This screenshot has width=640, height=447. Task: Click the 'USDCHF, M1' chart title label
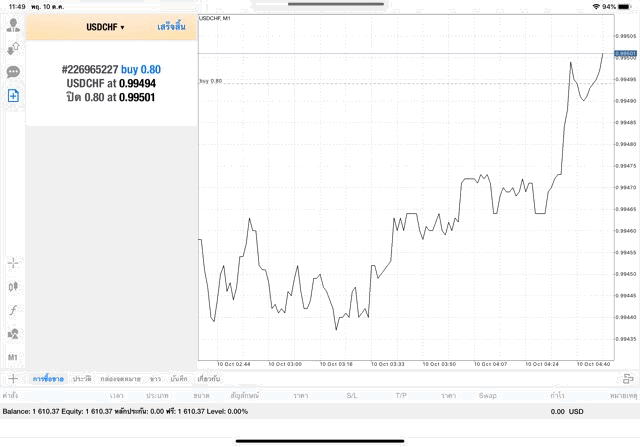click(215, 18)
